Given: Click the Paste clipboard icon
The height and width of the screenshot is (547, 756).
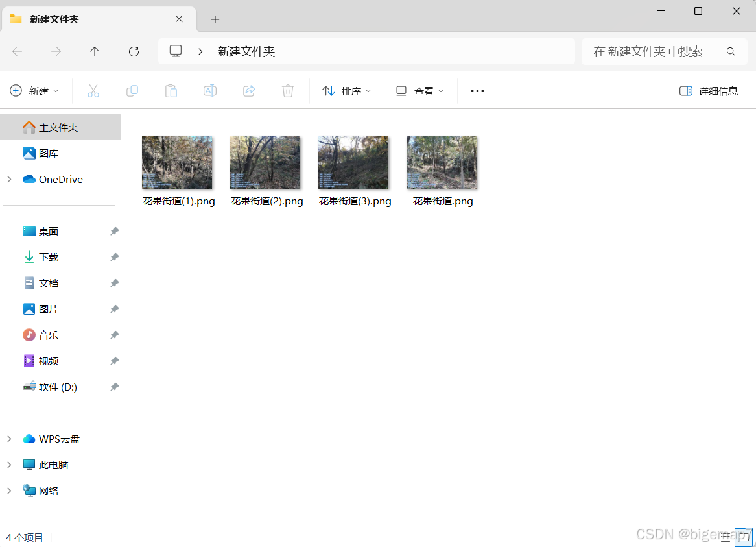Looking at the screenshot, I should 171,91.
